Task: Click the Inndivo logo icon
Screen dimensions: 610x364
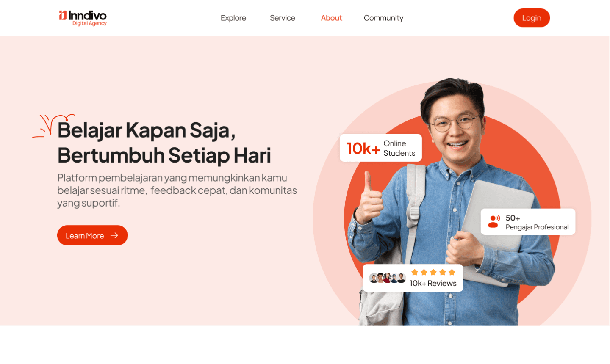Action: 63,15
